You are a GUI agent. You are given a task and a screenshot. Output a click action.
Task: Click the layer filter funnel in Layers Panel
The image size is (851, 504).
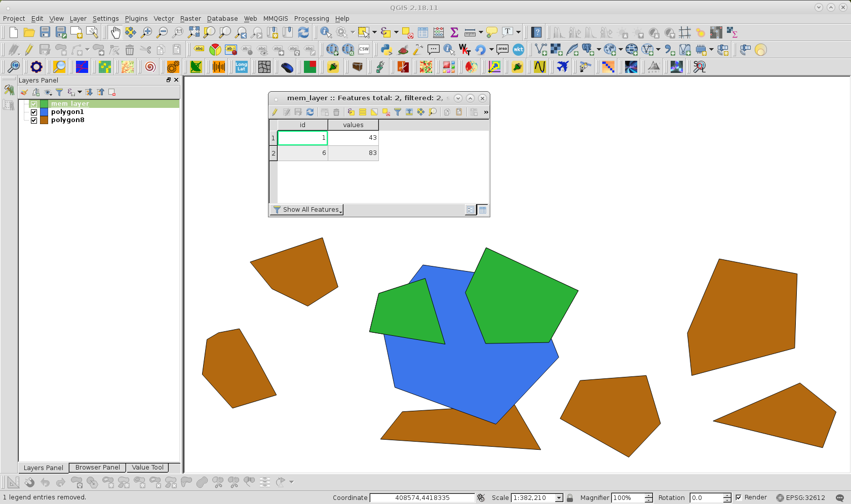pos(59,92)
